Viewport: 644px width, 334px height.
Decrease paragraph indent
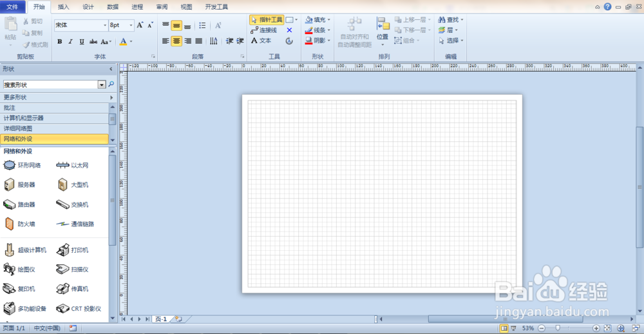point(230,41)
